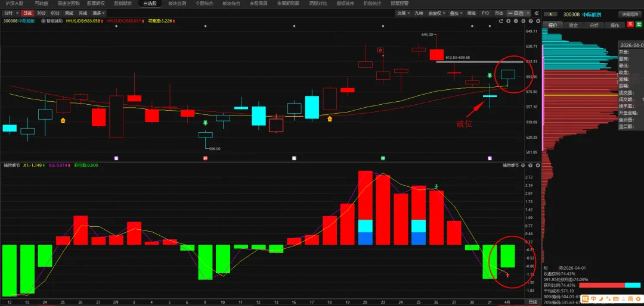The width and height of the screenshot is (644, 306).
Task: Switch to 股票预警 tab
Action: point(399,4)
